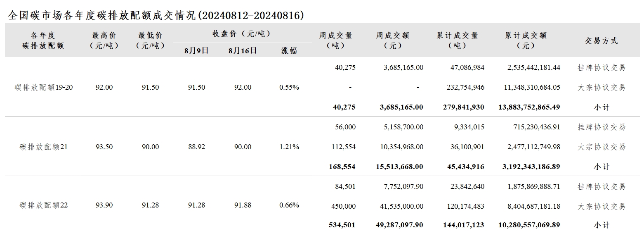
Task: Select the first 挂牌协议交易 cell
Action: [x=602, y=67]
